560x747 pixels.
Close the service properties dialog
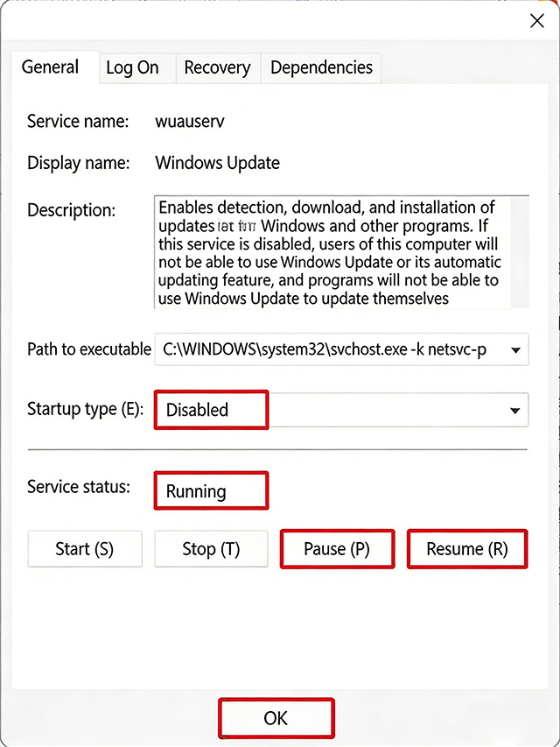click(536, 21)
